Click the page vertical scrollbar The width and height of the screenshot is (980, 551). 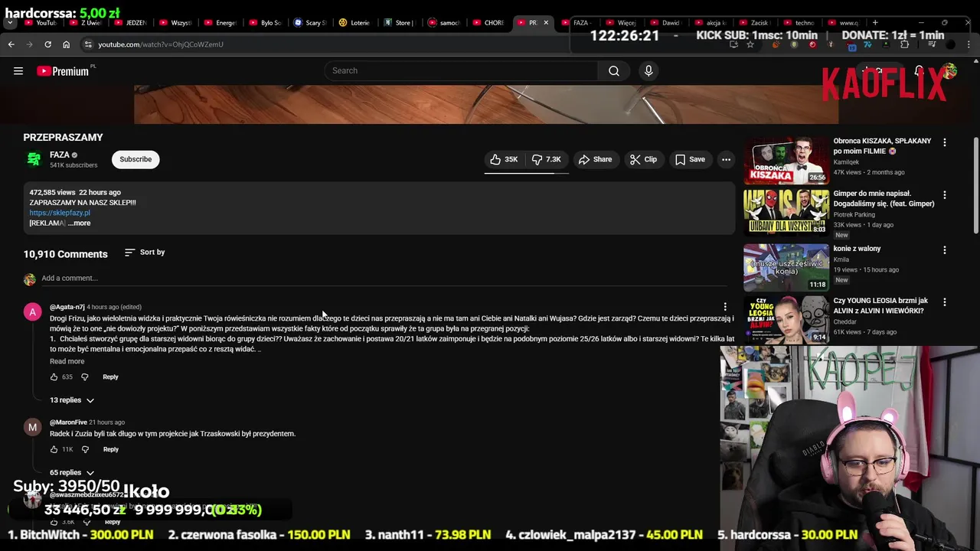pyautogui.click(x=975, y=185)
